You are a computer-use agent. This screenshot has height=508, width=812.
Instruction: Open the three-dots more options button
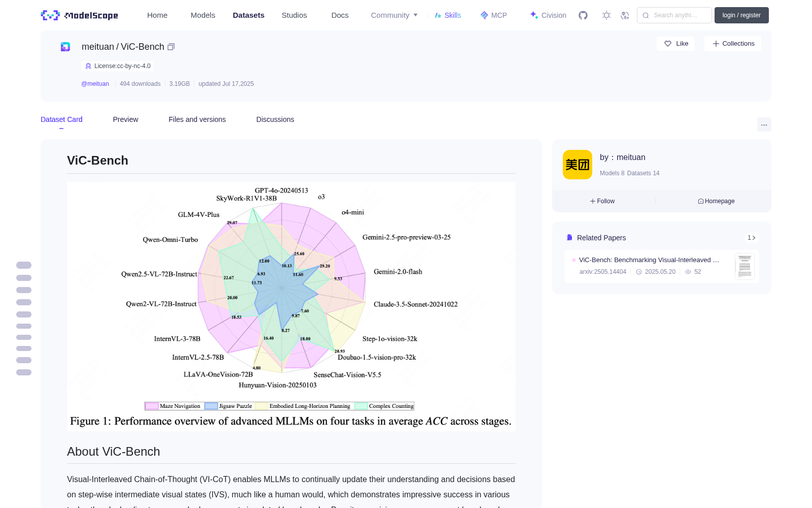[x=764, y=124]
